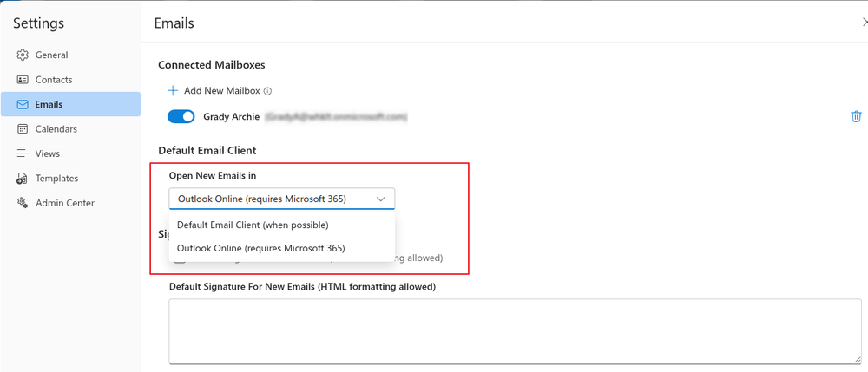Tick the partially hidden checkbox under dropdown

click(180, 259)
